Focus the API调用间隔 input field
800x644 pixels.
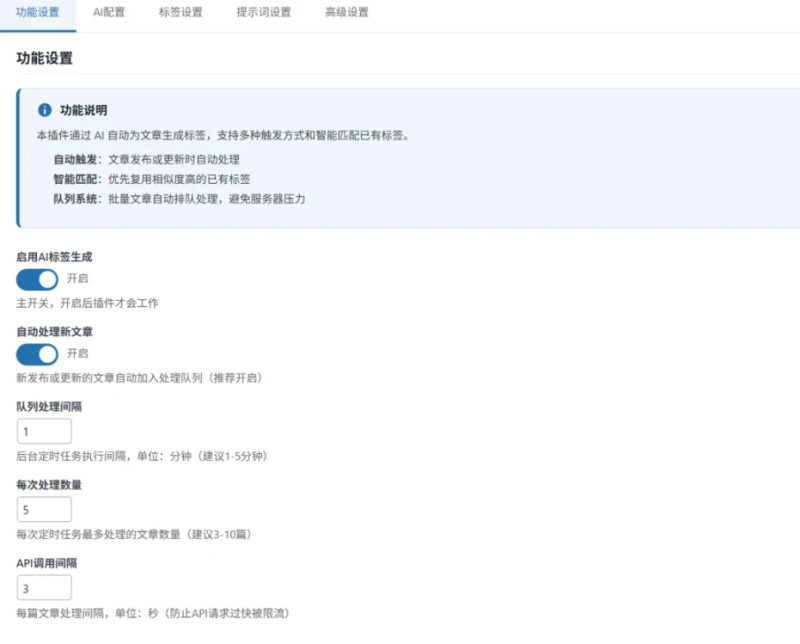click(x=43, y=587)
